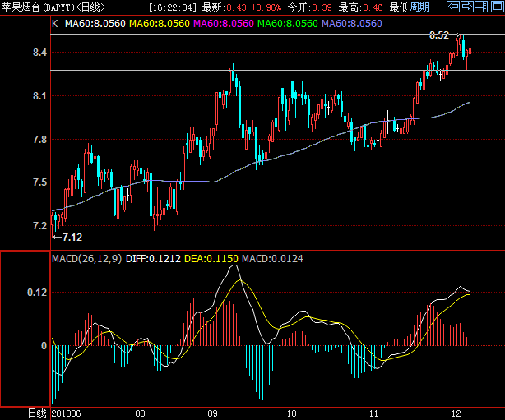Click the white MA60:8.0560 label
Screen dimensions: 505x420
click(95, 24)
